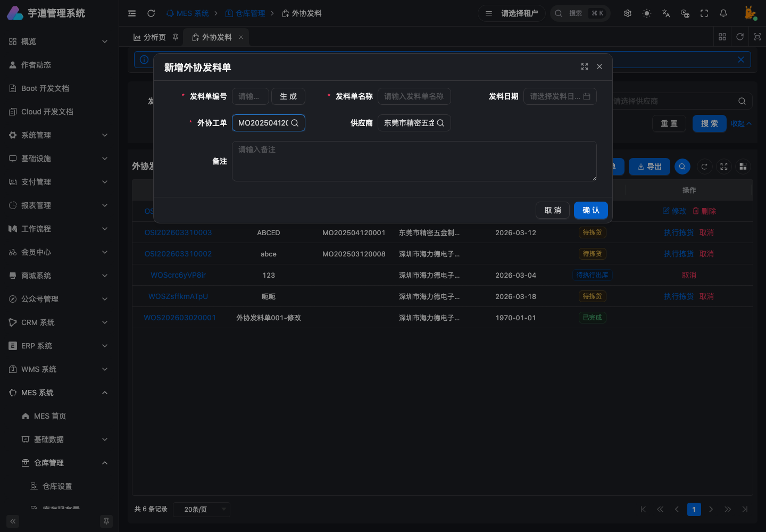The image size is (766, 532).
Task: Enter fullscreen mode via header icon
Action: pos(704,13)
